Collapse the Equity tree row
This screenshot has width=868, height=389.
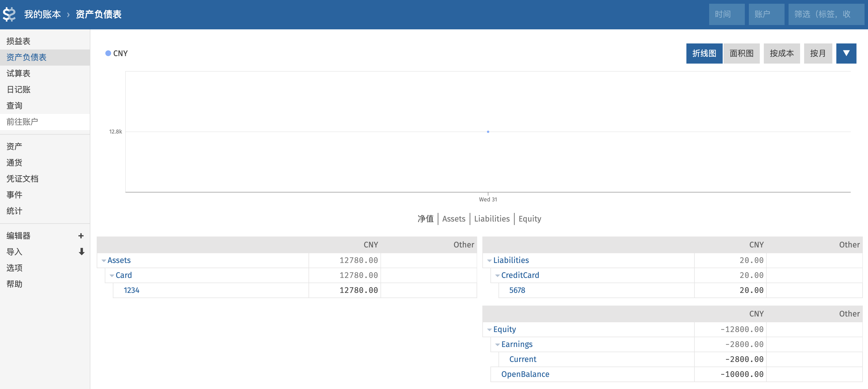[490, 330]
